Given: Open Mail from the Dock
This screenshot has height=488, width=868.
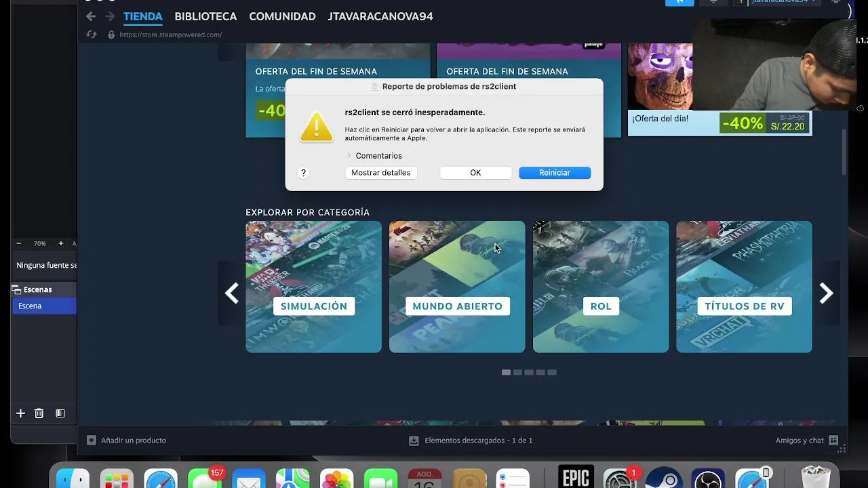Looking at the screenshot, I should 249,480.
